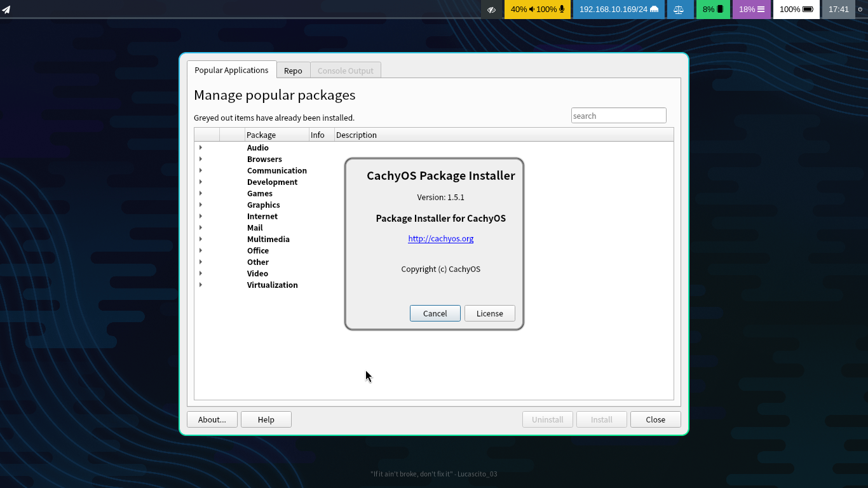Viewport: 868px width, 488px height.
Task: Expand the Office category arrow
Action: pyautogui.click(x=201, y=250)
